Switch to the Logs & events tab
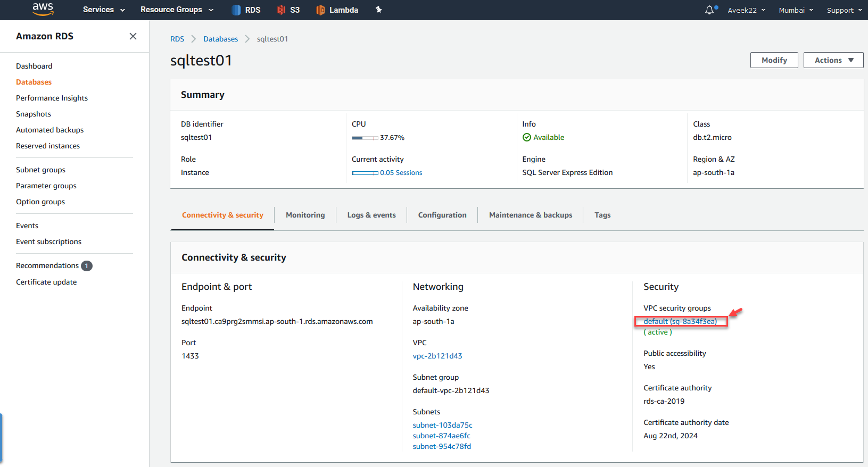868x467 pixels. point(371,215)
